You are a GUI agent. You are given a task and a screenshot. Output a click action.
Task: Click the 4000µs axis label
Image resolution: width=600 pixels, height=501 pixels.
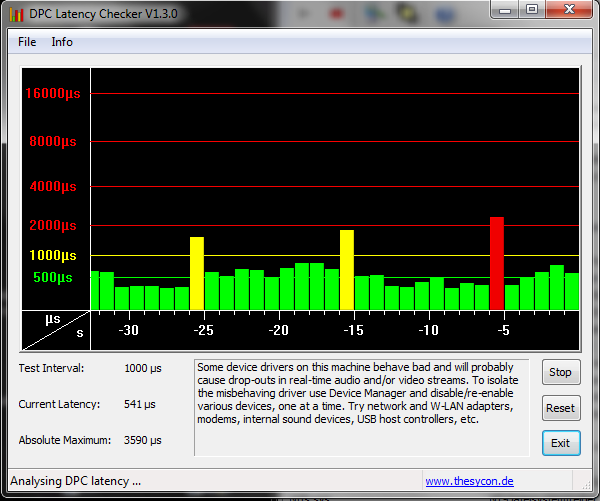pos(53,187)
